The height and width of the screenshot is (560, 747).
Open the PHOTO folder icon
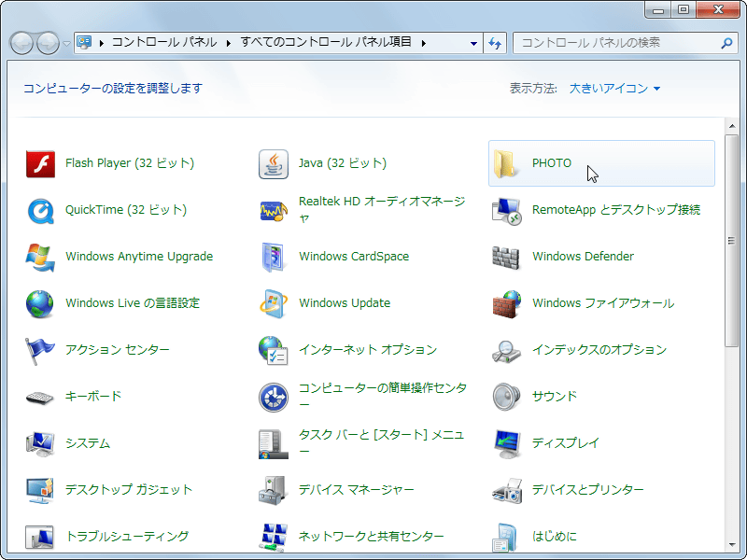tap(505, 164)
